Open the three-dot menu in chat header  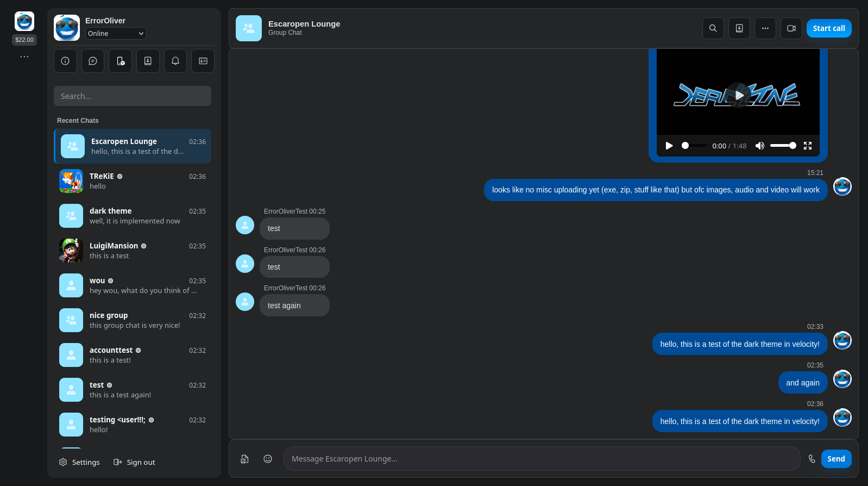[x=765, y=28]
